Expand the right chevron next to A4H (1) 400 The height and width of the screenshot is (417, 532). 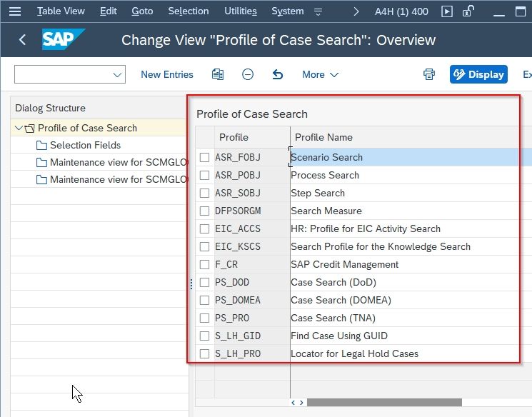(x=356, y=12)
